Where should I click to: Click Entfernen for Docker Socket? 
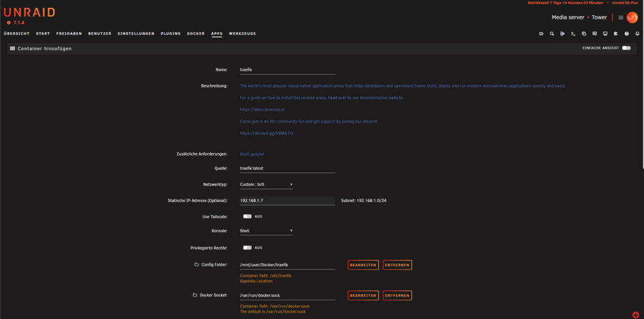pos(397,295)
